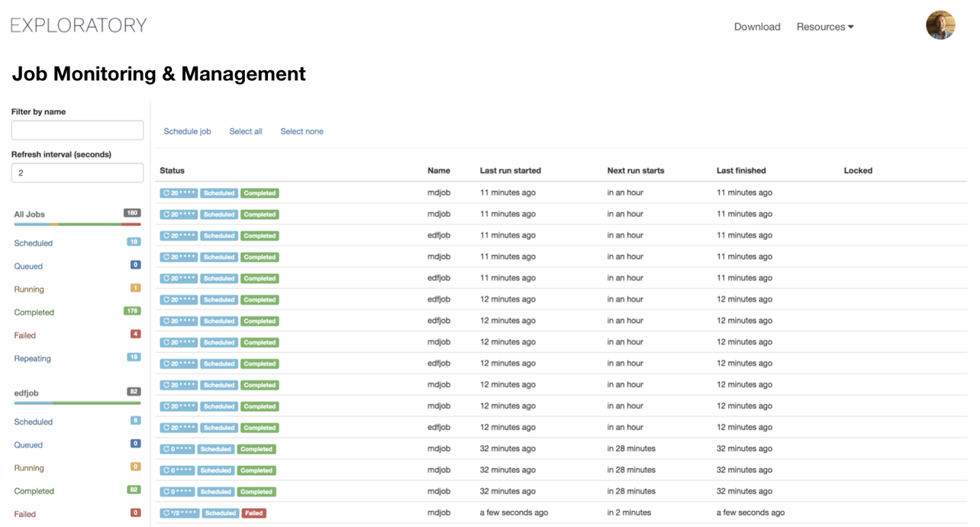Click the All Jobs status progress bar
The image size is (980, 527).
[x=77, y=223]
